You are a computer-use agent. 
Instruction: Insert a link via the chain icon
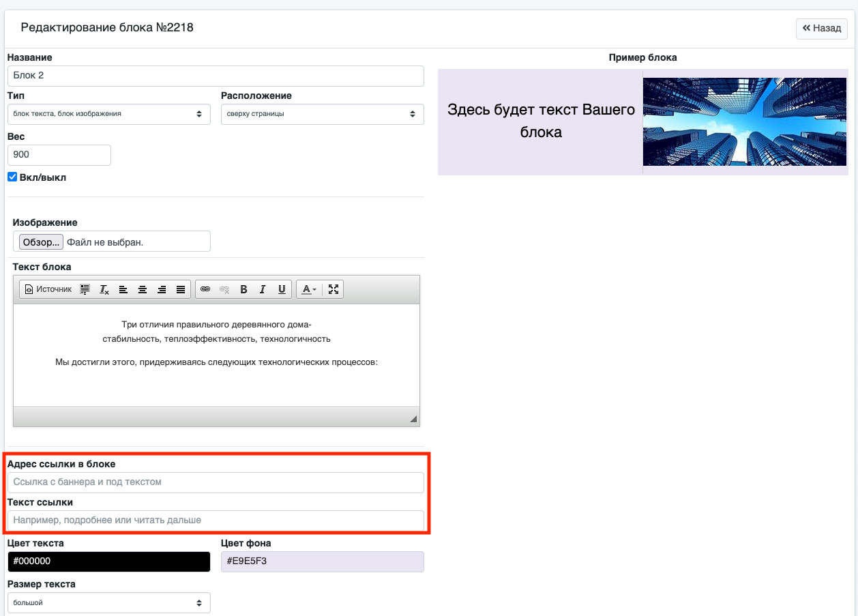(x=205, y=289)
